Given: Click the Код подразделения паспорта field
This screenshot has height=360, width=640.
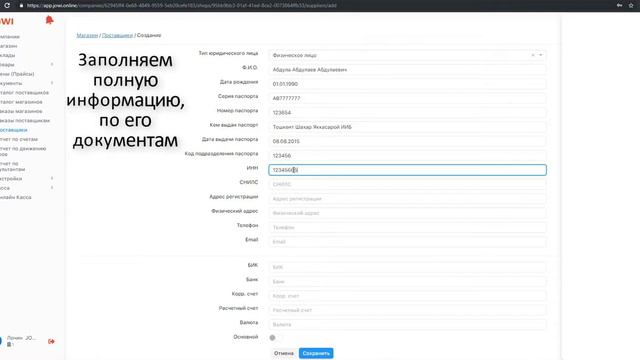Looking at the screenshot, I should 407,156.
